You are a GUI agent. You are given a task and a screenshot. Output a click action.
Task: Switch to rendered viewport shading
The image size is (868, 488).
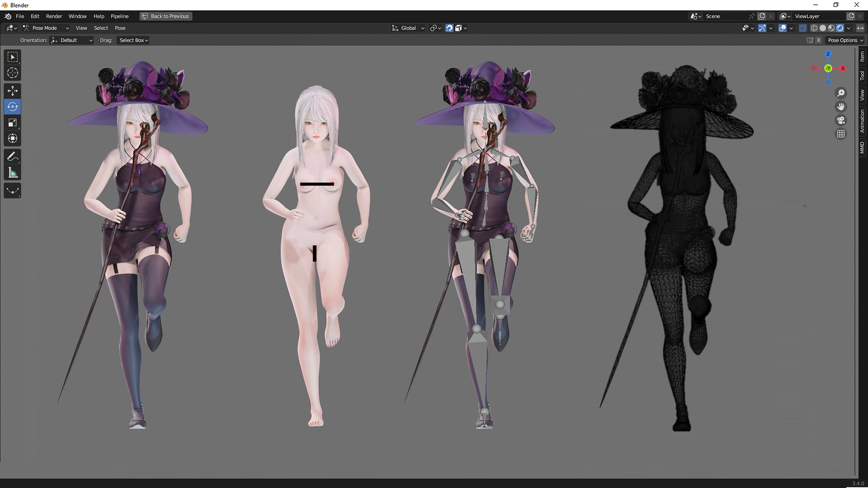840,28
